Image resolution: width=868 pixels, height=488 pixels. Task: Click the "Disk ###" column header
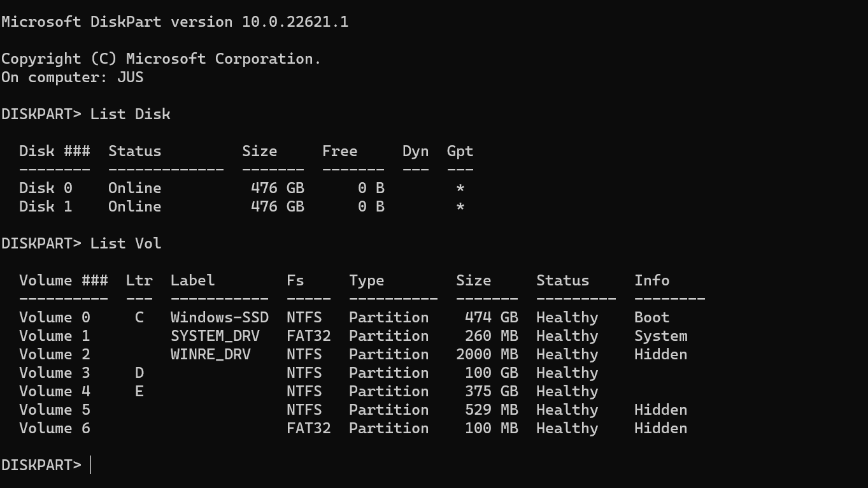tap(54, 151)
